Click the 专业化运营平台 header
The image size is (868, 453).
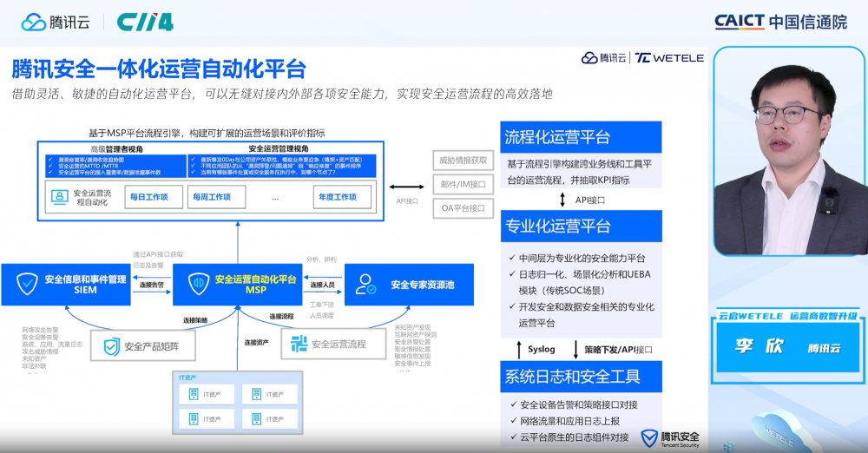point(582,226)
